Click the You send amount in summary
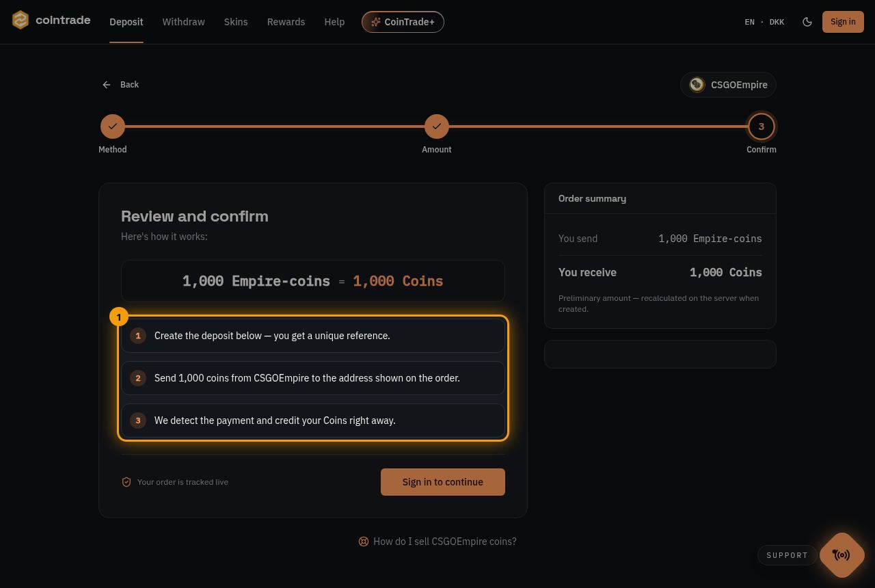 point(710,239)
